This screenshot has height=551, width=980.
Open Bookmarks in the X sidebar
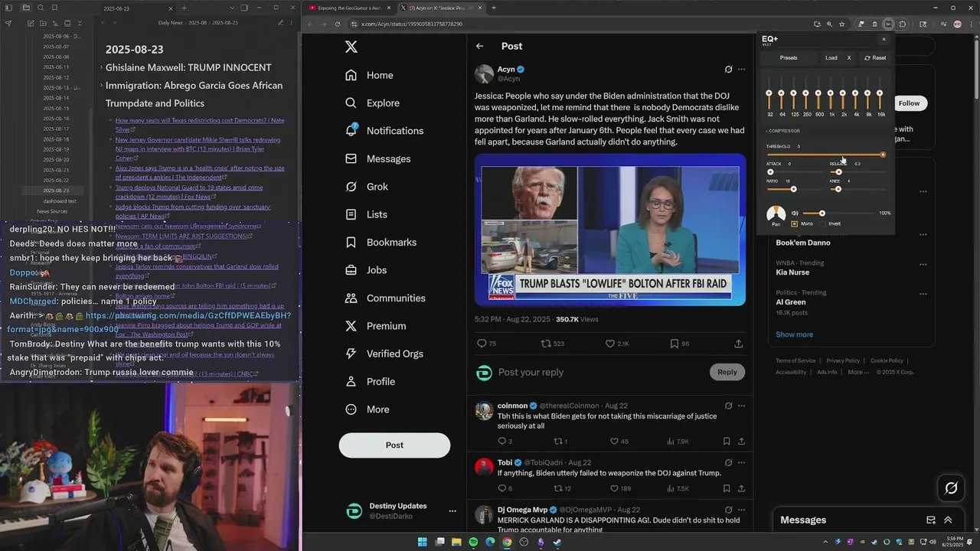click(381, 243)
